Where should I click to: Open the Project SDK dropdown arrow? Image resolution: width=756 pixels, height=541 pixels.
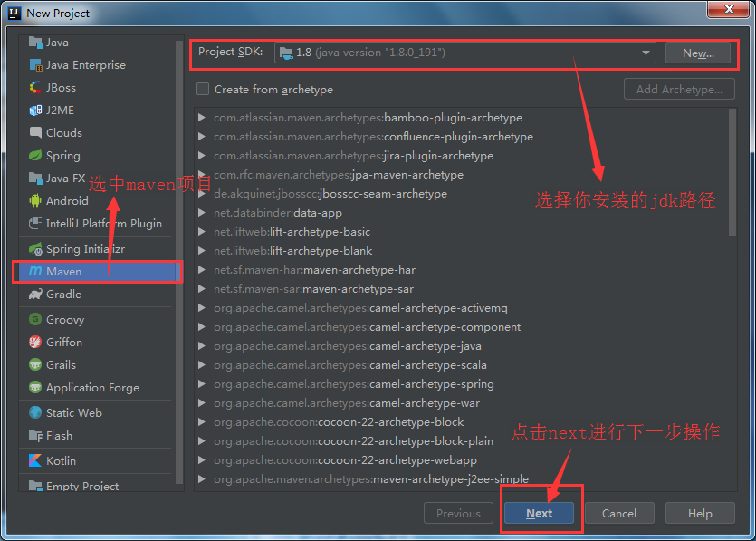click(646, 53)
